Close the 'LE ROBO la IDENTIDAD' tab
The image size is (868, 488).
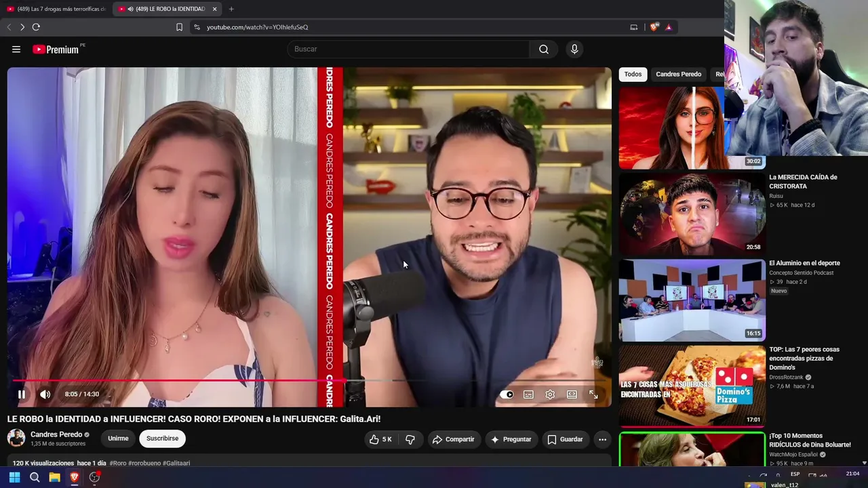pos(215,9)
